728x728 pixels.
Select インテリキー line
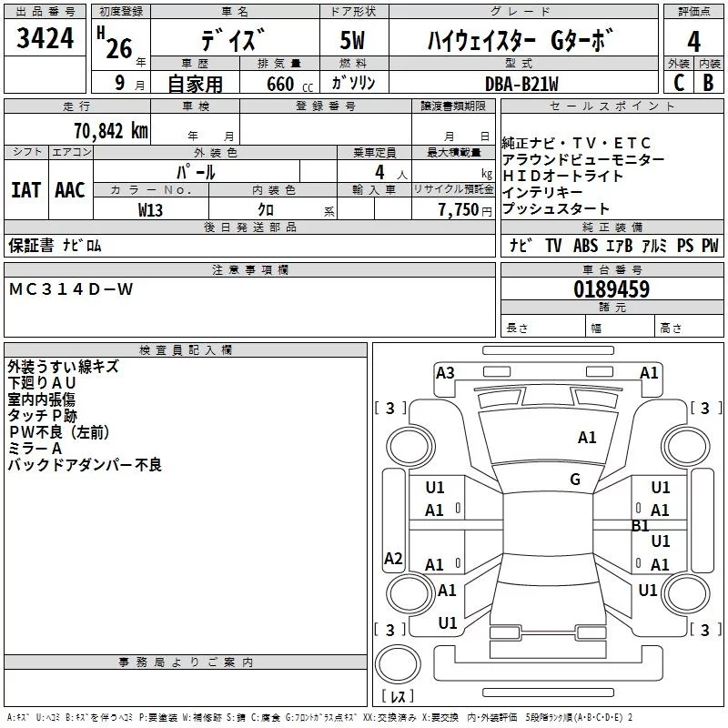pyautogui.click(x=541, y=192)
